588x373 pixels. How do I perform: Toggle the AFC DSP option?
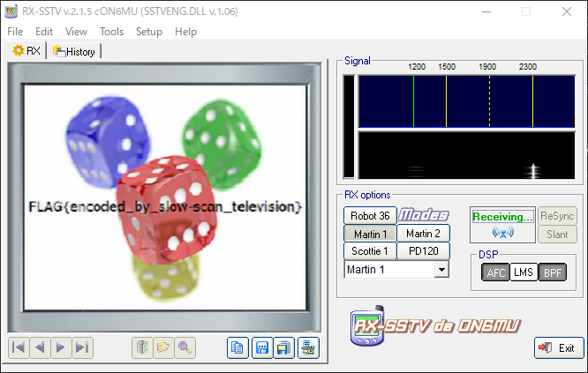click(495, 272)
